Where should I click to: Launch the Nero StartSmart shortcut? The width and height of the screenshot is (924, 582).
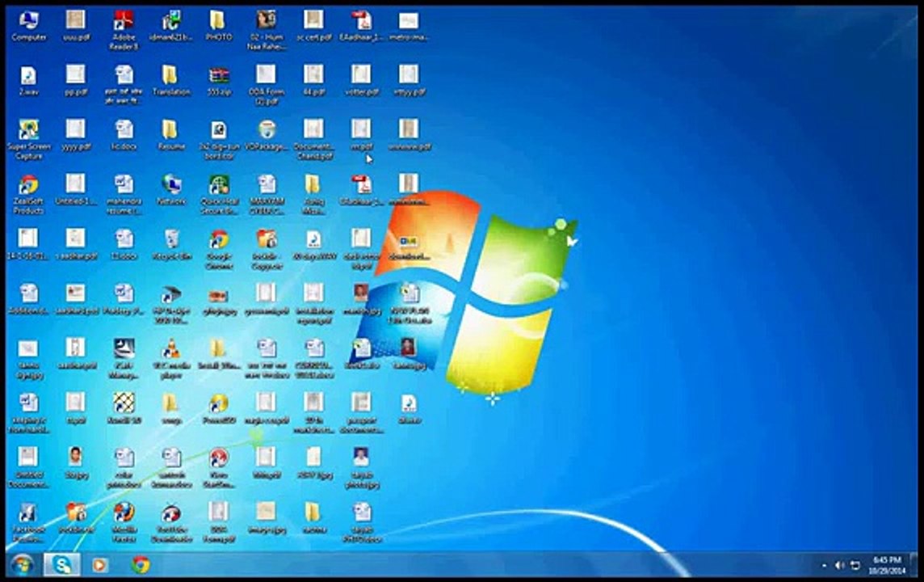point(219,468)
